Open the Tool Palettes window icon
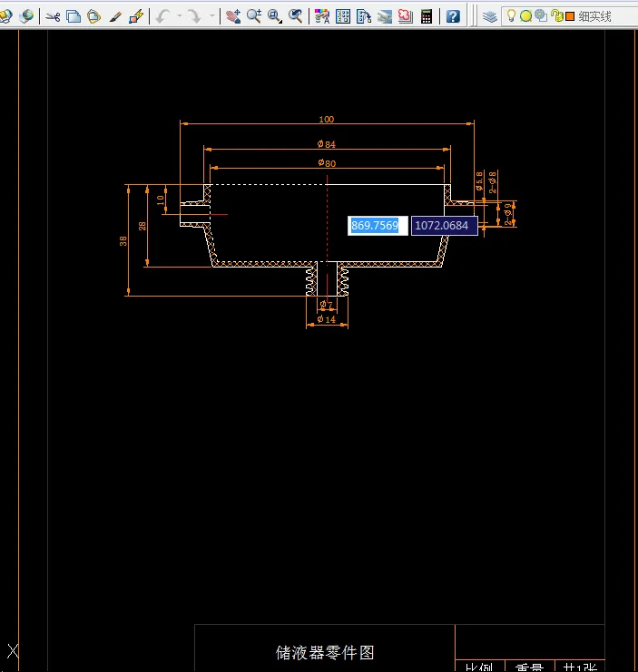The height and width of the screenshot is (672, 638). tap(364, 16)
